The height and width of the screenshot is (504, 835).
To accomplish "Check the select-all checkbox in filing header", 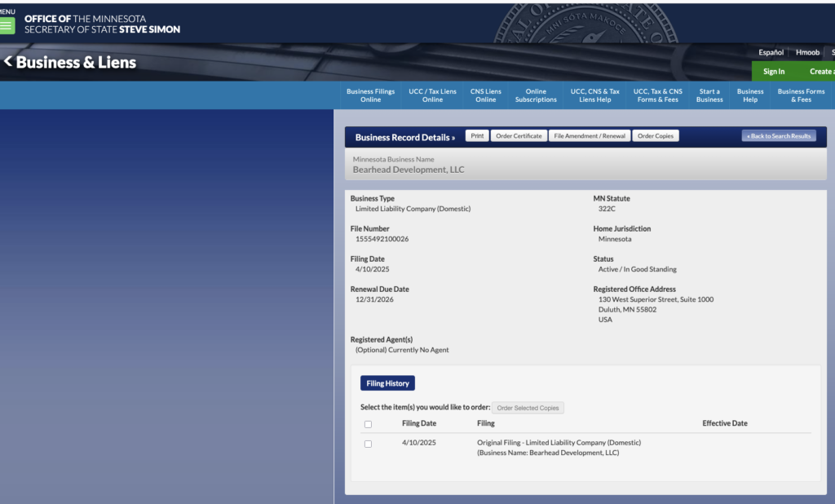I will click(368, 424).
